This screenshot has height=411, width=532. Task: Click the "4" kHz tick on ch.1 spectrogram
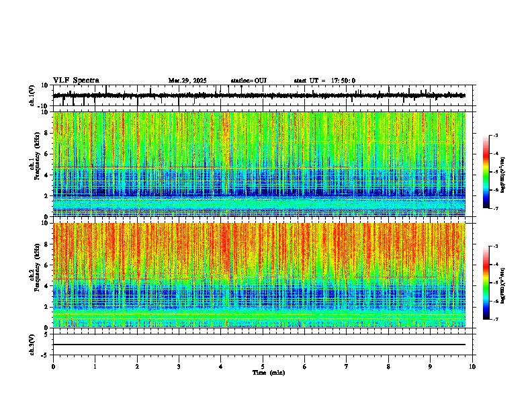click(46, 175)
